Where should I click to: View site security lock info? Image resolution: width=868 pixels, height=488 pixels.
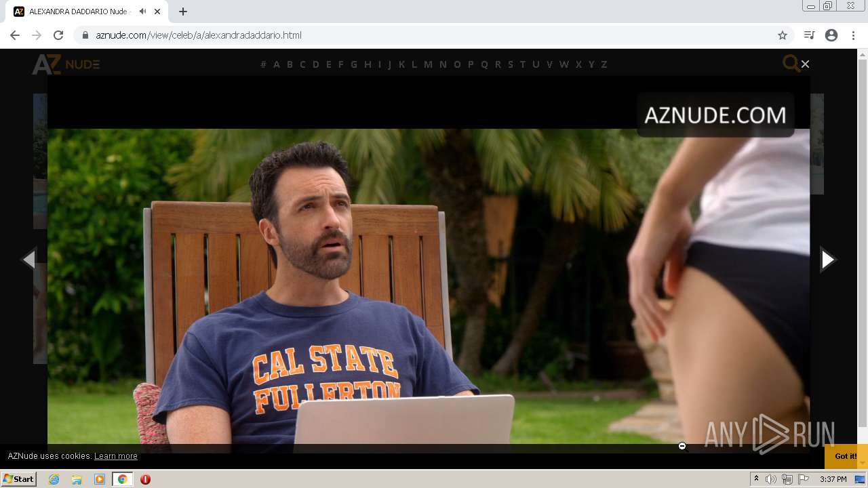pyautogui.click(x=85, y=35)
